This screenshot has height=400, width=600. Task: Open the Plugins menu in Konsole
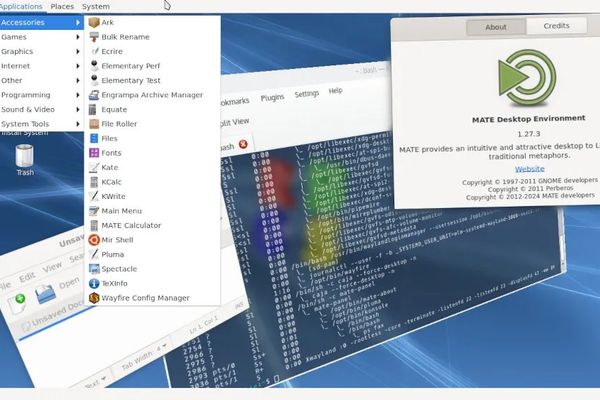[272, 98]
